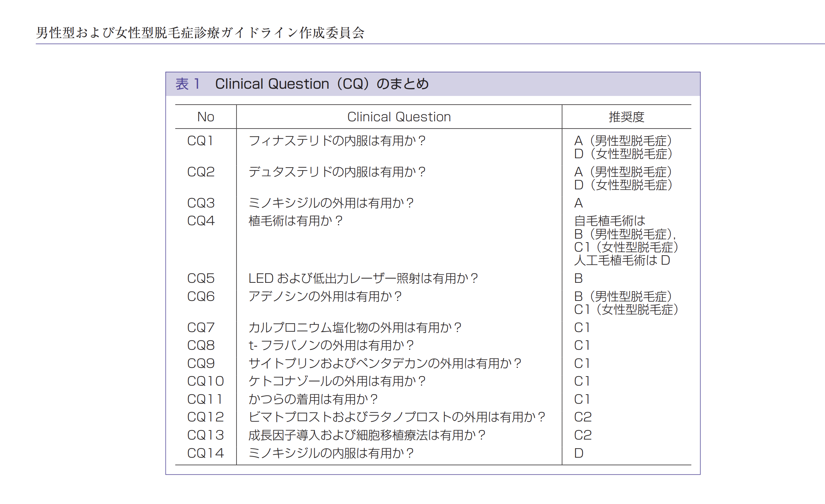This screenshot has width=825, height=504.
Task: Click A（男性型脱毛症）in the CQ2 row
Action: [x=623, y=172]
